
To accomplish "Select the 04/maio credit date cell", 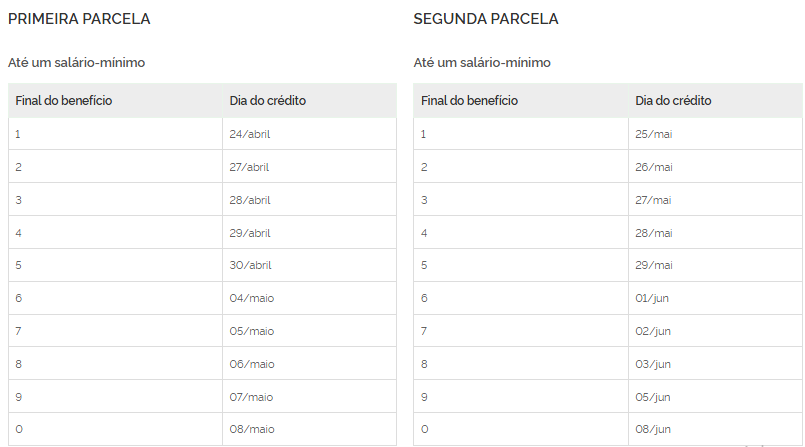I will point(251,298).
